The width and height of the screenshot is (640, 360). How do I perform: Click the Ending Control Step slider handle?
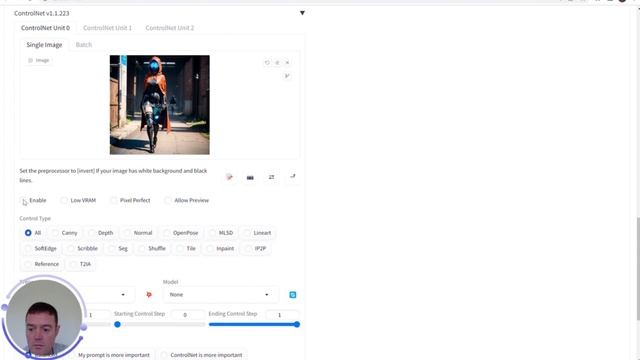[297, 324]
